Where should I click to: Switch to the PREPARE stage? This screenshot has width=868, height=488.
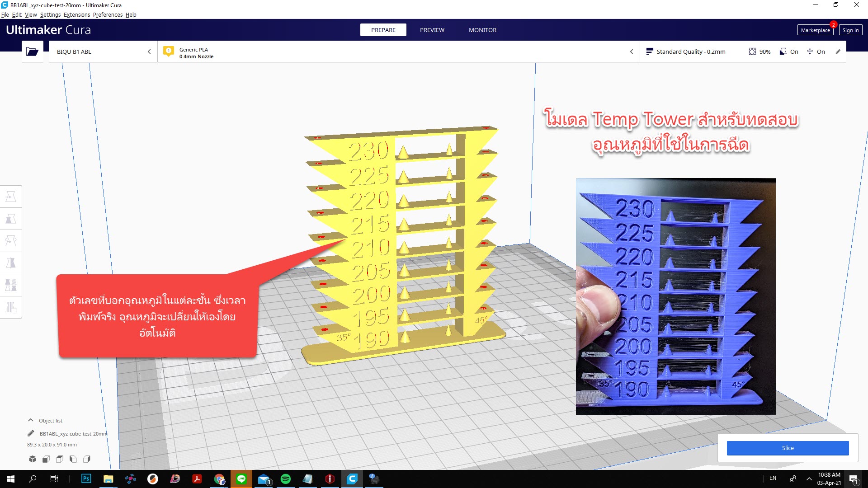pyautogui.click(x=383, y=30)
